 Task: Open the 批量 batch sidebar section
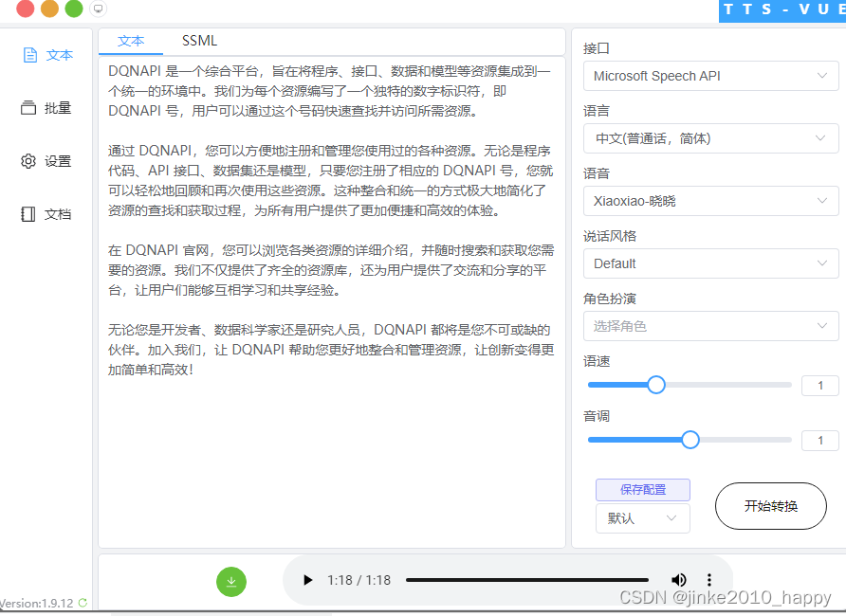tap(46, 108)
